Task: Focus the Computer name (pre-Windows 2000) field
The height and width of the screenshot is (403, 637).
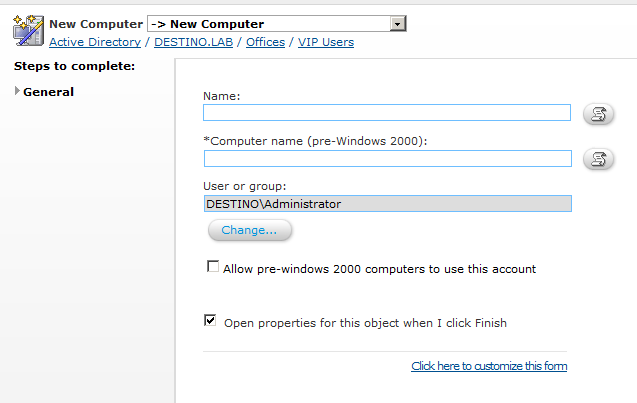Action: point(388,158)
